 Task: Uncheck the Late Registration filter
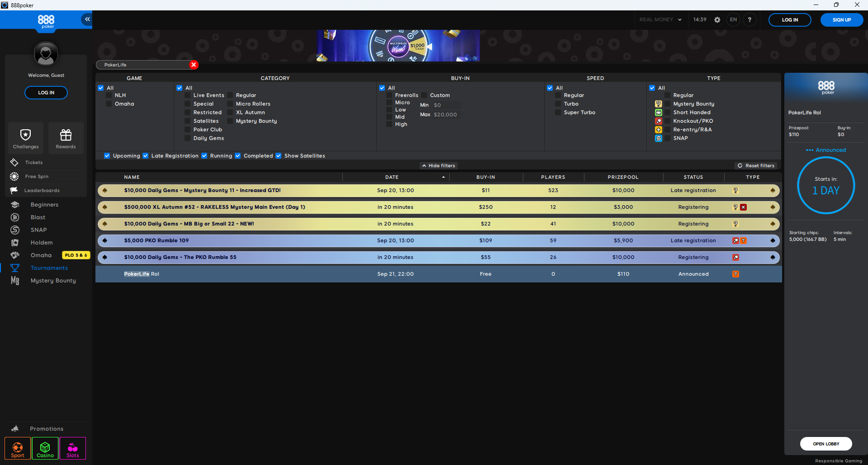point(146,156)
